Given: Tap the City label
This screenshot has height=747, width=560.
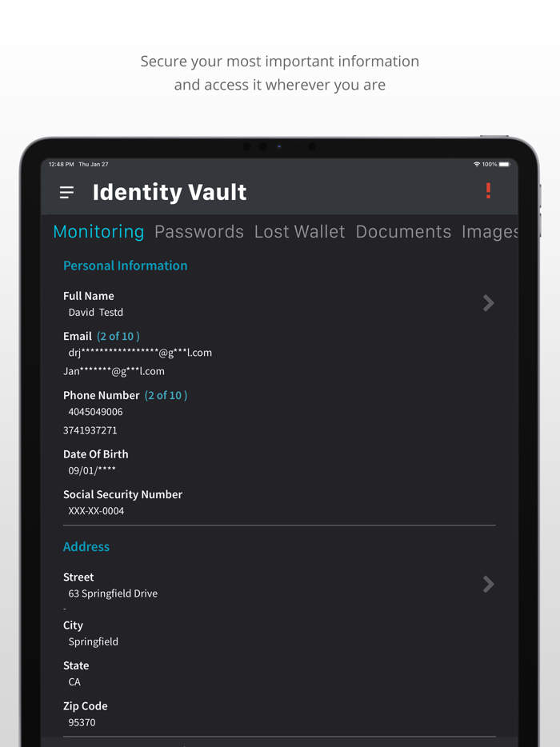Looking at the screenshot, I should click(x=73, y=625).
